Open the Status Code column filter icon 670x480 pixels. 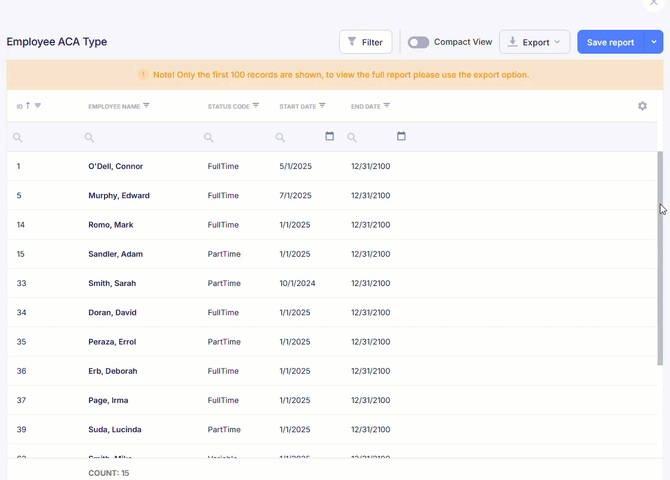click(256, 106)
